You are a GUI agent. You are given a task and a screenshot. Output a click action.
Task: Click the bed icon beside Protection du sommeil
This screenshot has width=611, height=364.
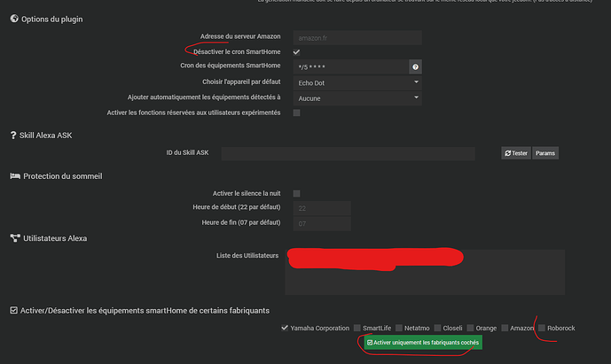15,176
